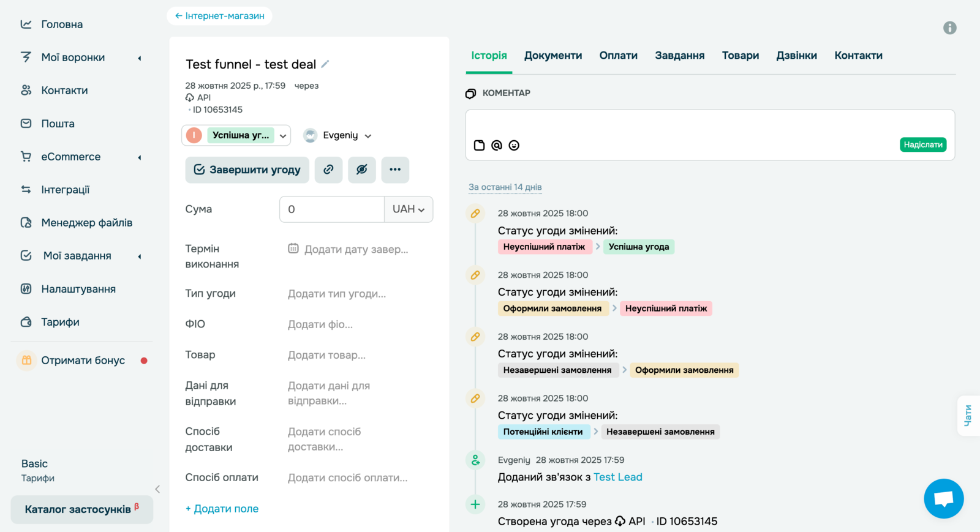This screenshot has height=532, width=980.
Task: Copy the deal link with chain icon
Action: [x=329, y=170]
